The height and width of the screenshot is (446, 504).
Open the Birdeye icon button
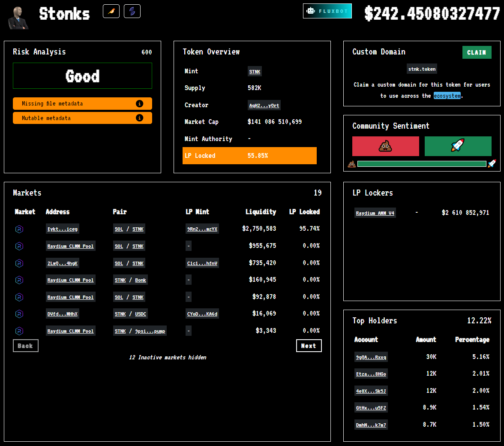(x=111, y=11)
